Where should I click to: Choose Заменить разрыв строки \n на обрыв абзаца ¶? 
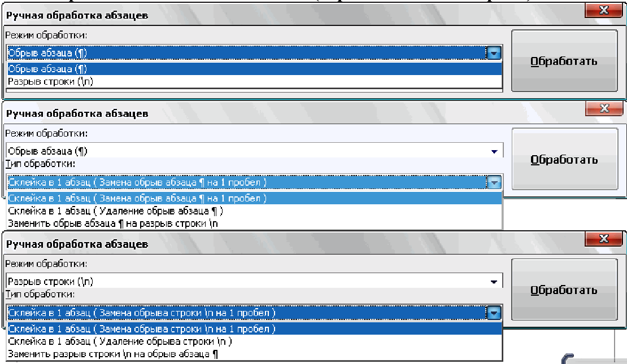[255, 354]
